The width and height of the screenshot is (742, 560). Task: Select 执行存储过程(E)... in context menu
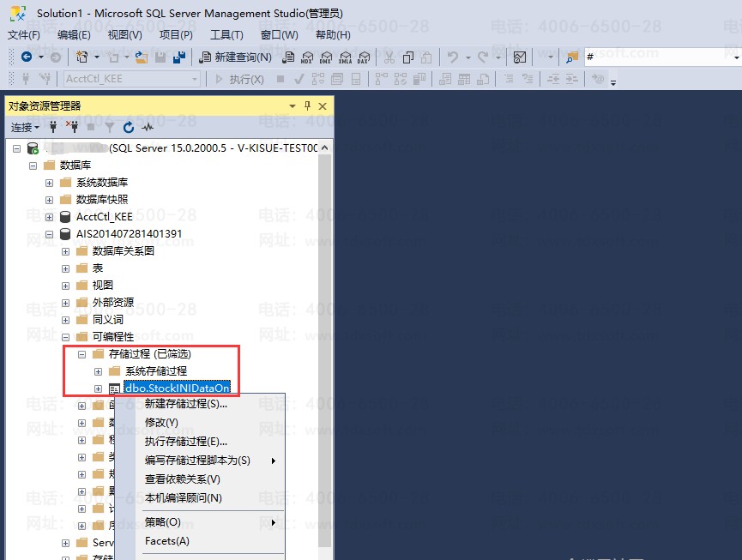[185, 442]
